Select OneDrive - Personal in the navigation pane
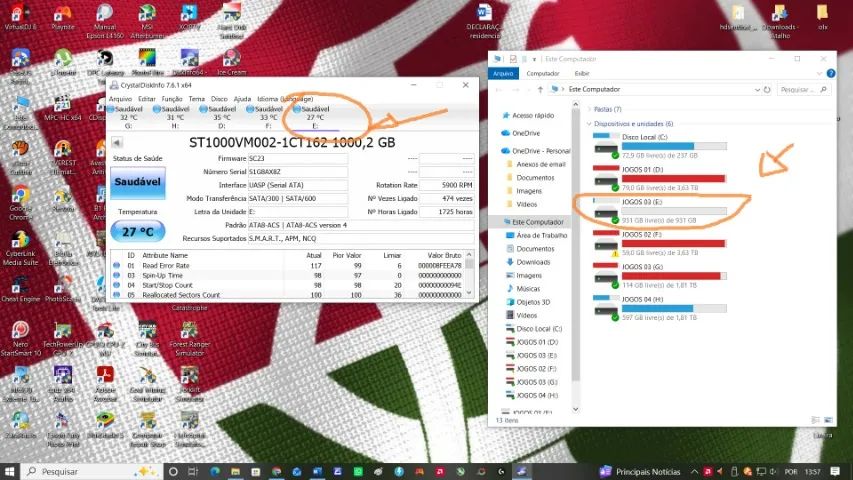 point(535,151)
